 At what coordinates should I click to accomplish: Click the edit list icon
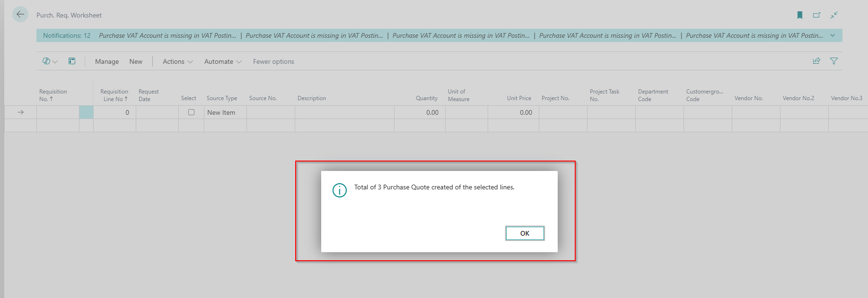click(x=72, y=61)
